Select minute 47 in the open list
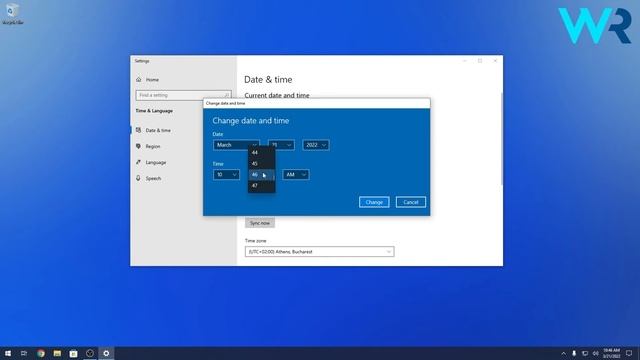This screenshot has height=360, width=640. pos(262,186)
